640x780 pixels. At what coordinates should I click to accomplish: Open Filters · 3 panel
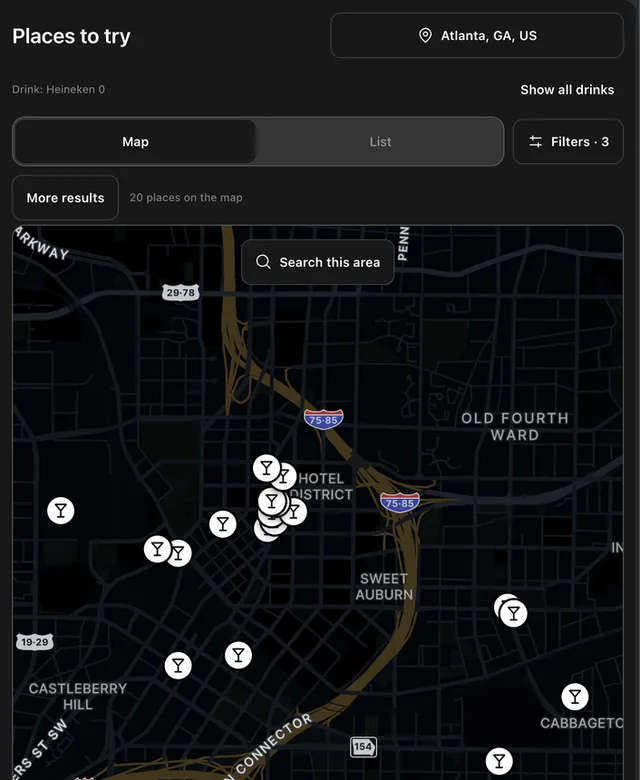(568, 142)
